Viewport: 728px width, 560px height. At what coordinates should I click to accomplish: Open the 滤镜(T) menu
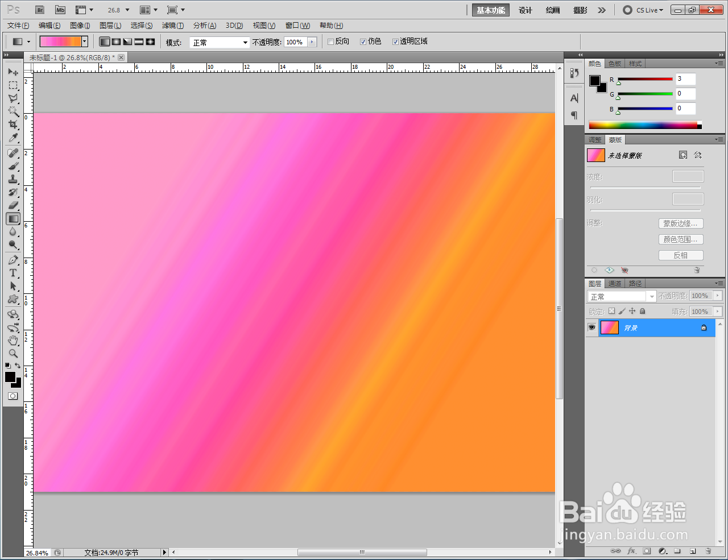(173, 26)
